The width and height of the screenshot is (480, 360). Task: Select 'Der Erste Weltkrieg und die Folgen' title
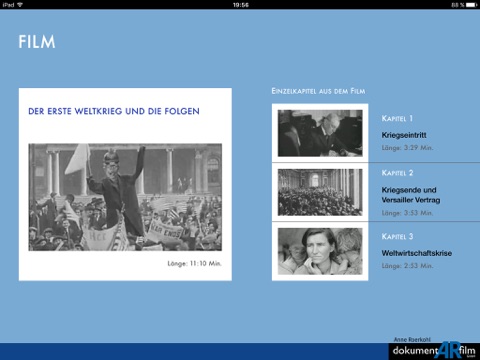(114, 111)
